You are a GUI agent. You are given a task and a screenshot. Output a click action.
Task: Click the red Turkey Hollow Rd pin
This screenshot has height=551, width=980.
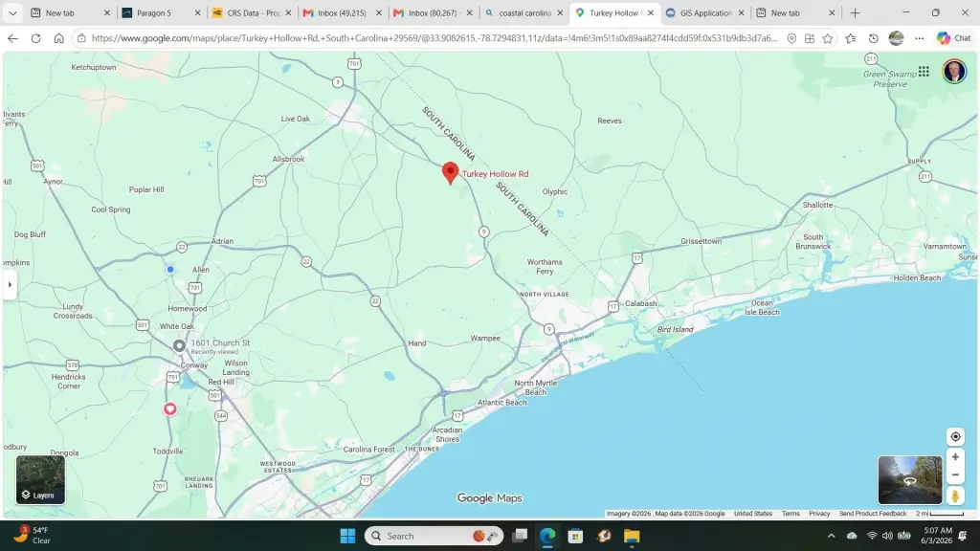[450, 172]
